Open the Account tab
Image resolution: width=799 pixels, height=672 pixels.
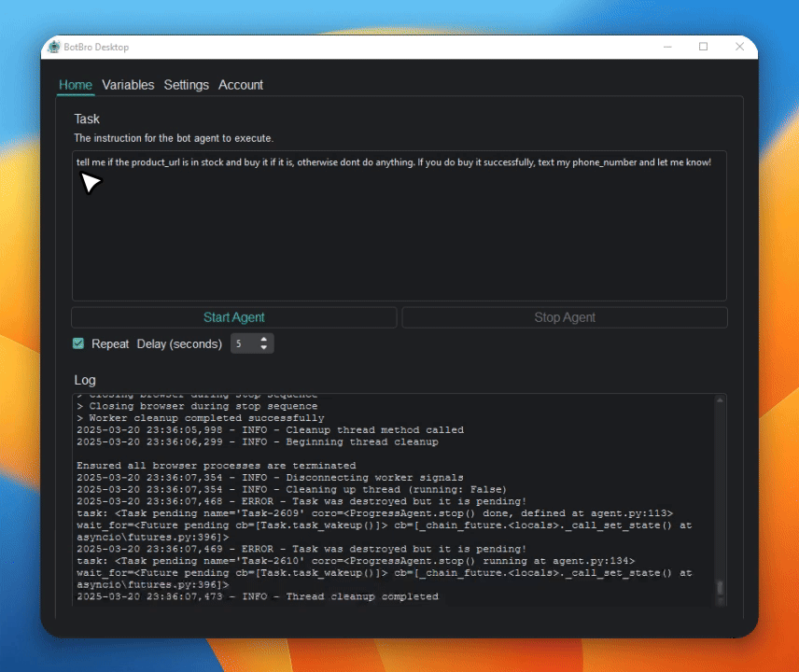(241, 85)
